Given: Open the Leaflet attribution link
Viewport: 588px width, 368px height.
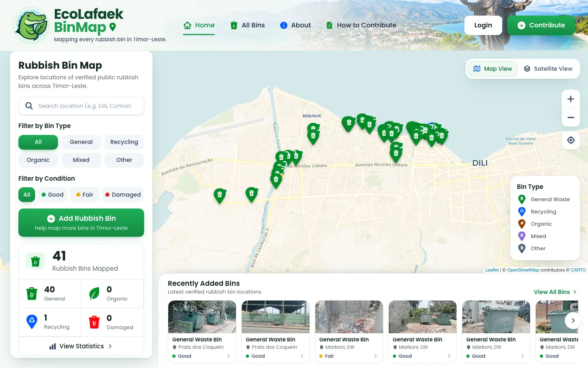Looking at the screenshot, I should coord(492,270).
